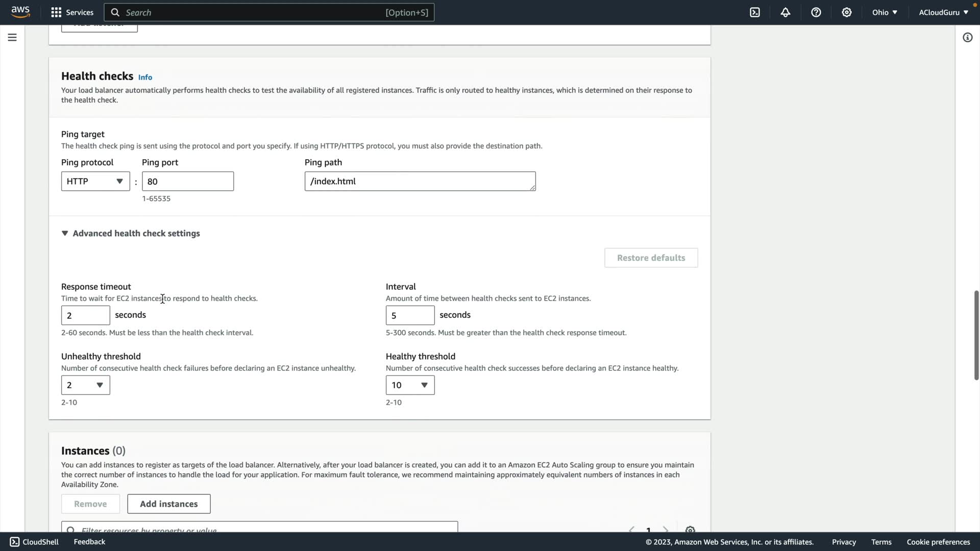980x551 pixels.
Task: Open the info panel icon on the right
Action: (x=967, y=37)
